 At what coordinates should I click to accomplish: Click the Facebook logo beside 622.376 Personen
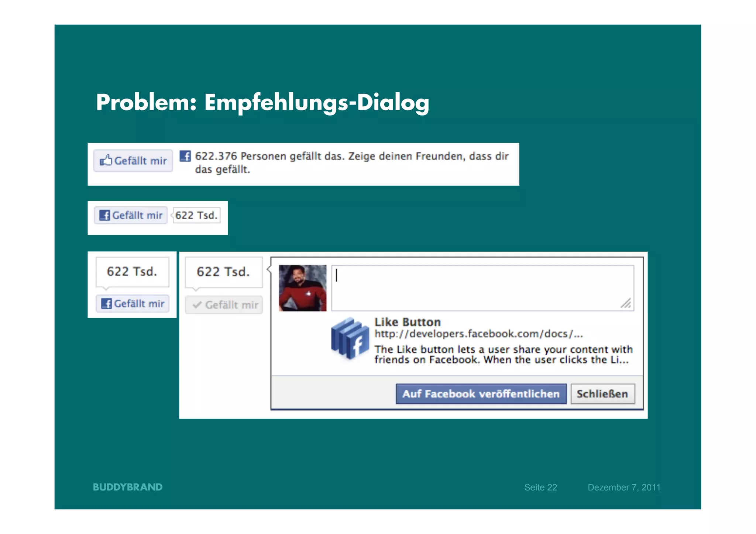(185, 156)
